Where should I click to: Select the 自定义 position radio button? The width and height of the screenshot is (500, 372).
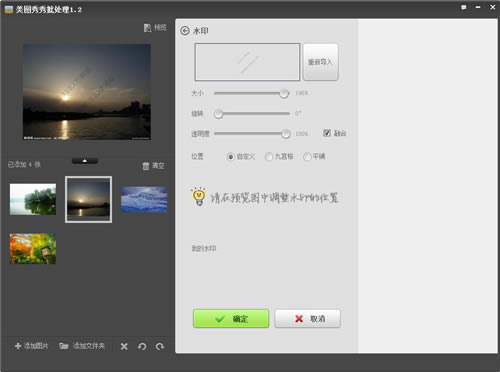tap(230, 156)
